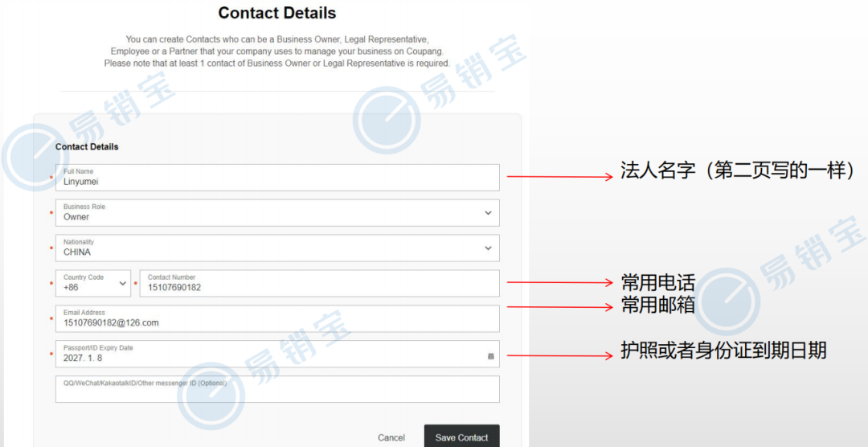This screenshot has width=868, height=447.
Task: Edit the Email Address field
Action: coord(277,318)
